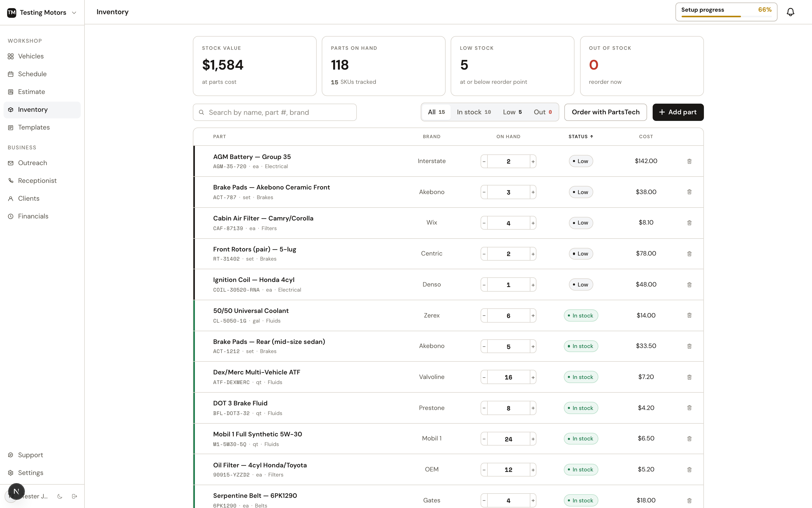Delete the DOT 3 Brake Fluid row
The height and width of the screenshot is (508, 812).
click(689, 407)
